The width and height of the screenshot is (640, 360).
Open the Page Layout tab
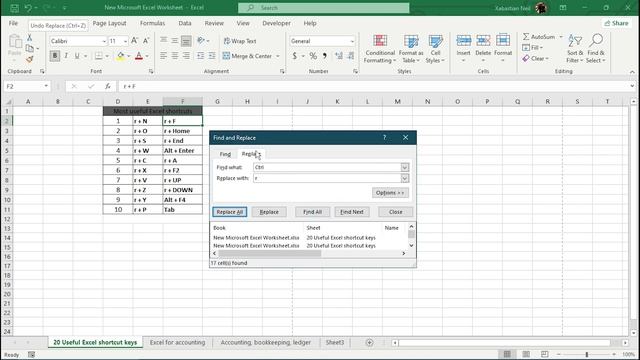(109, 23)
